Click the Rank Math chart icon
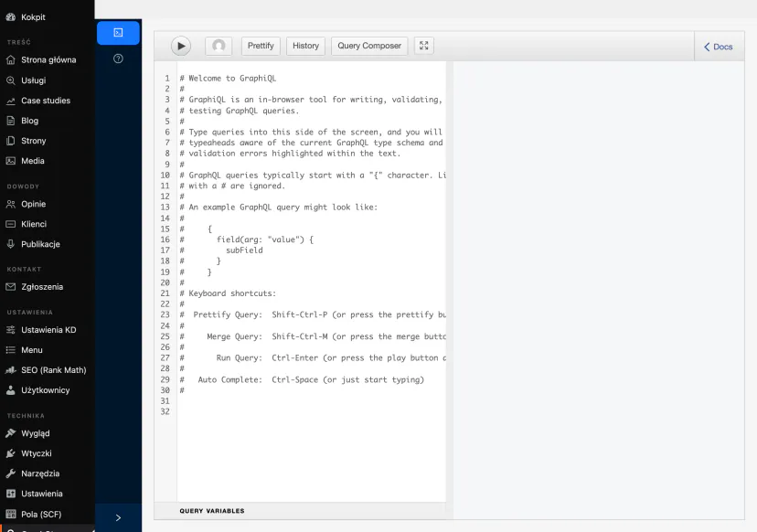 pos(11,370)
